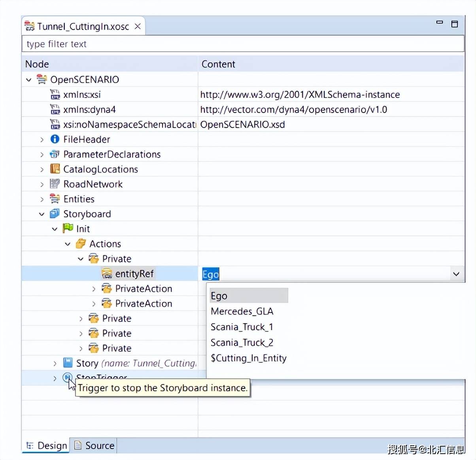Click the Entities cars icon
The width and height of the screenshot is (476, 460).
(55, 199)
